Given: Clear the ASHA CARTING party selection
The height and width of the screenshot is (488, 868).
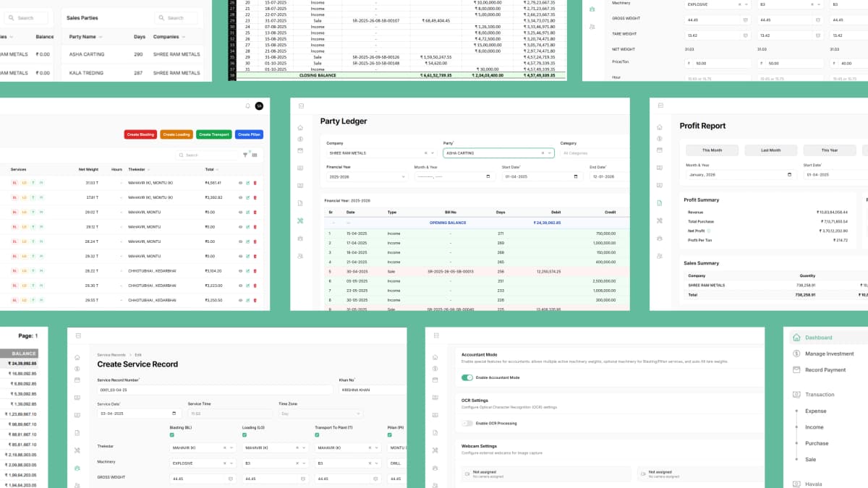Looking at the screenshot, I should [542, 153].
